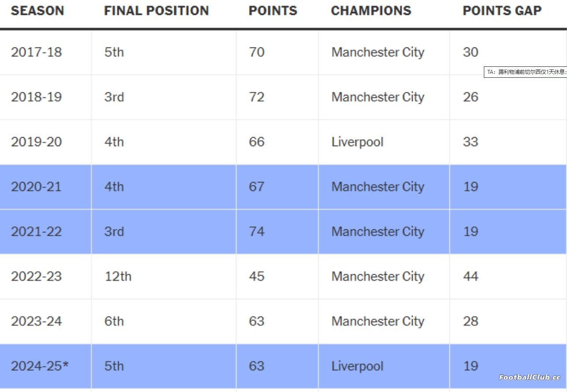Select the 2023-24 season cell
The image size is (567, 392).
[45, 321]
